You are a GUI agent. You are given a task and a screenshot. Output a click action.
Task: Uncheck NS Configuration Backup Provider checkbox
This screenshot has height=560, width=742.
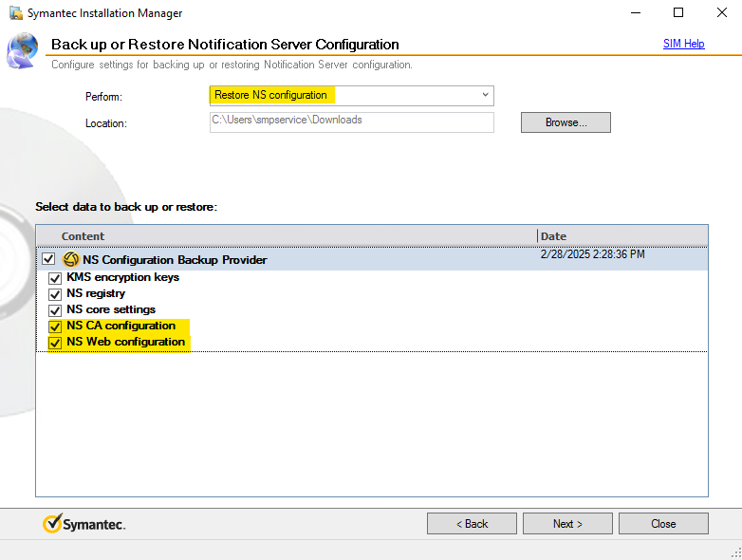[48, 259]
